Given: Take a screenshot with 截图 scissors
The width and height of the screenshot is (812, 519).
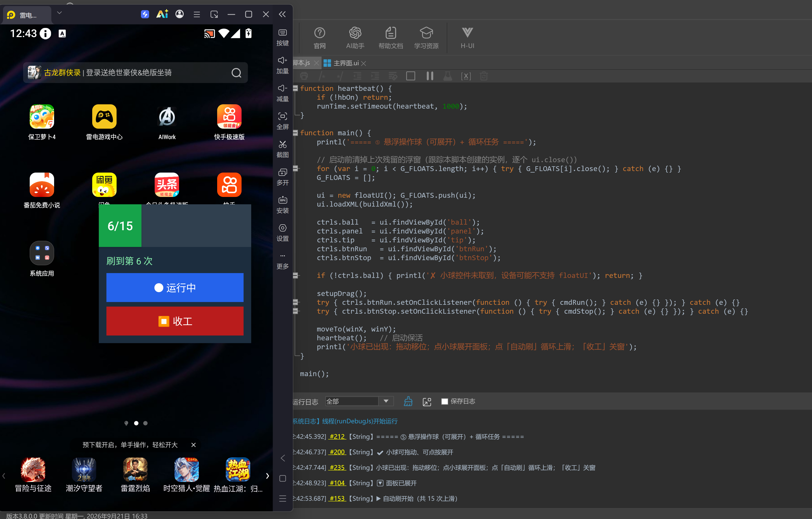Looking at the screenshot, I should click(282, 149).
